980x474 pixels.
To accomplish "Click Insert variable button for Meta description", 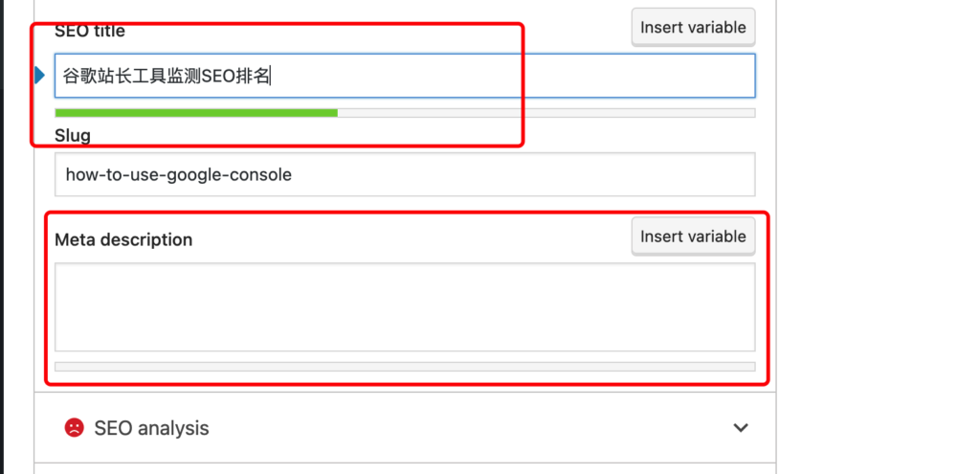I will point(693,237).
